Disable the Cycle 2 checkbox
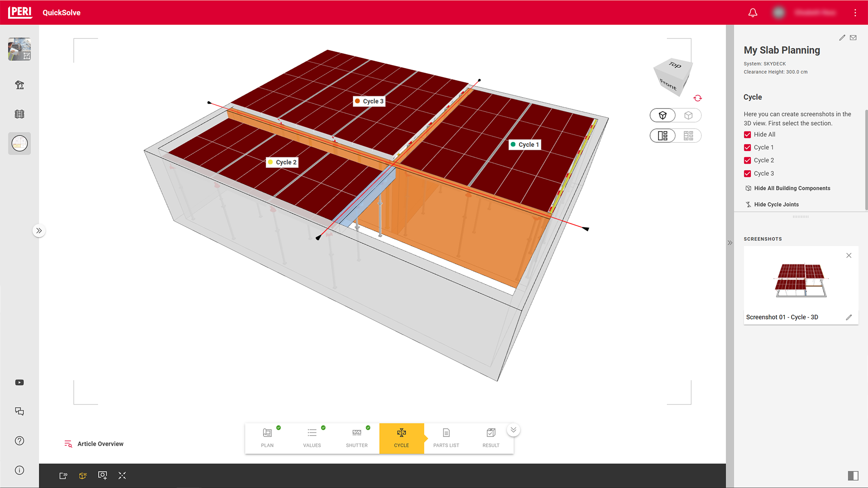Viewport: 868px width, 488px height. (747, 160)
